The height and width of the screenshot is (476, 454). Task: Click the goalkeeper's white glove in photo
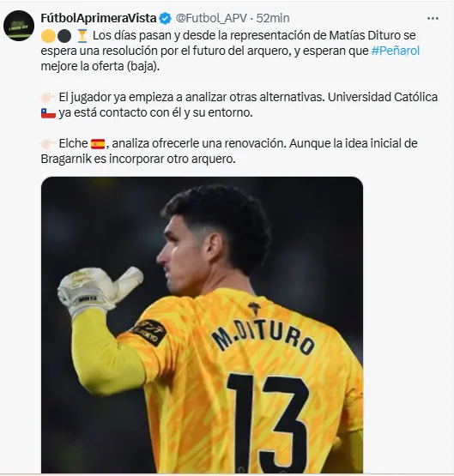point(99,289)
